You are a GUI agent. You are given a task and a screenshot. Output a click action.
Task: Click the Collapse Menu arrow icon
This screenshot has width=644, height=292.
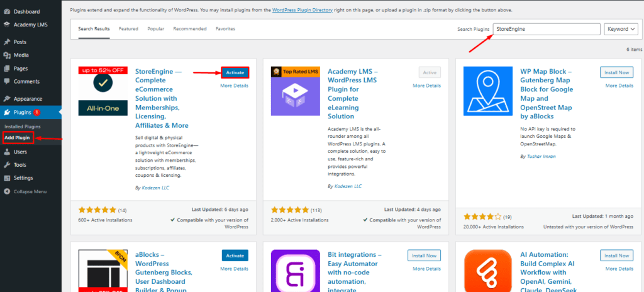6,192
